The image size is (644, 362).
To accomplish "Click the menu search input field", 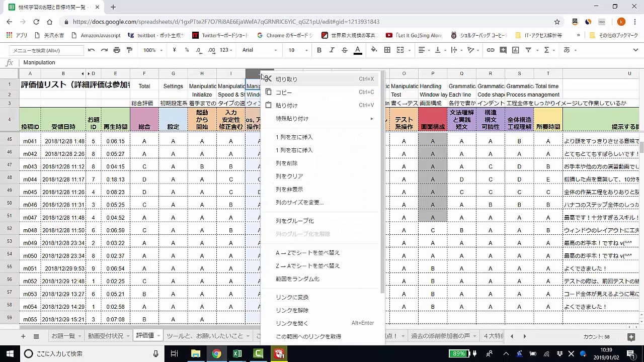I will (47, 50).
